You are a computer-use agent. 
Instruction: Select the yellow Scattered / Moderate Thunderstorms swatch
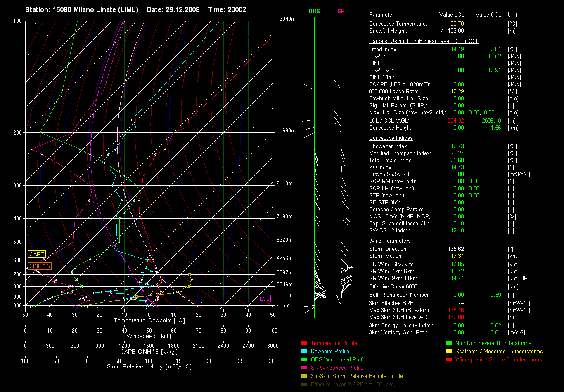[448, 352]
